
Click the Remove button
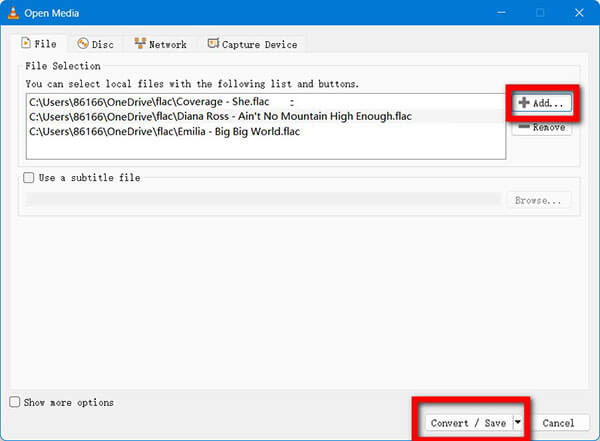[x=542, y=127]
